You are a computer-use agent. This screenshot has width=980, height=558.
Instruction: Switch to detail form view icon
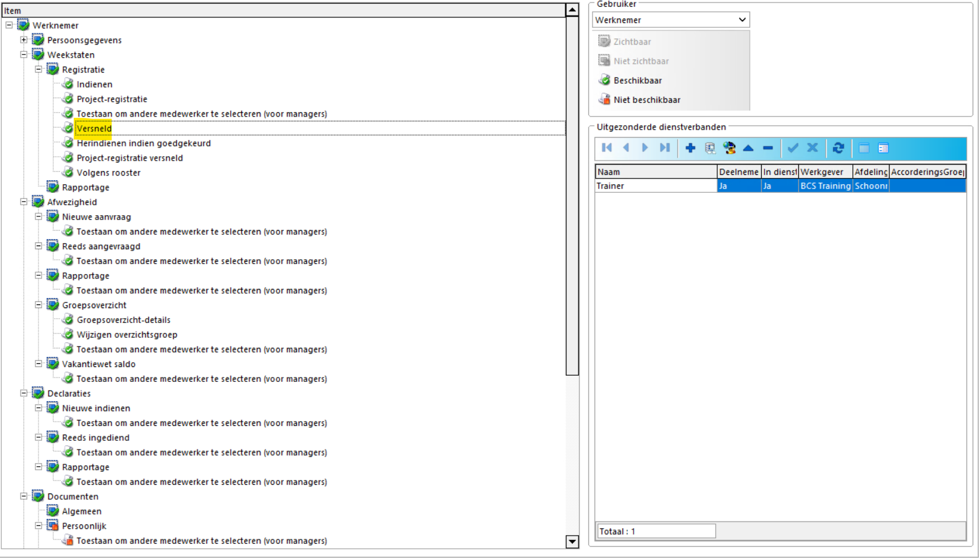[x=883, y=148]
